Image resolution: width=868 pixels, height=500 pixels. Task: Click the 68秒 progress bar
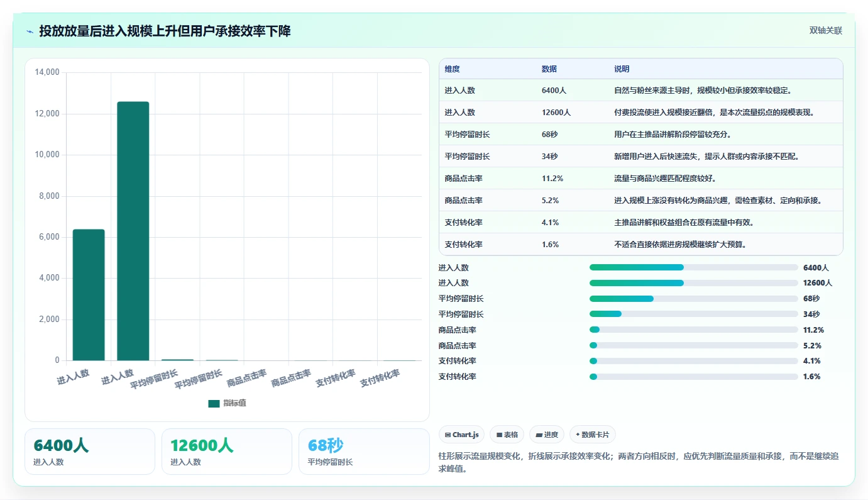point(694,299)
